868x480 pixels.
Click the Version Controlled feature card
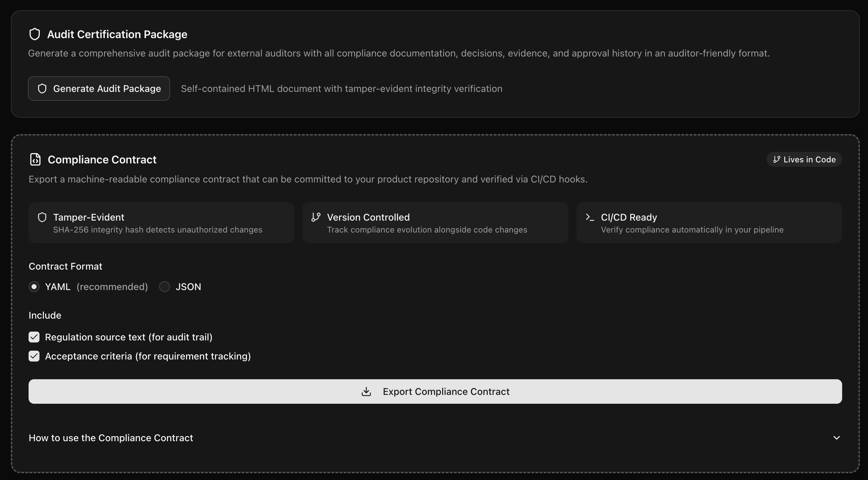click(435, 223)
